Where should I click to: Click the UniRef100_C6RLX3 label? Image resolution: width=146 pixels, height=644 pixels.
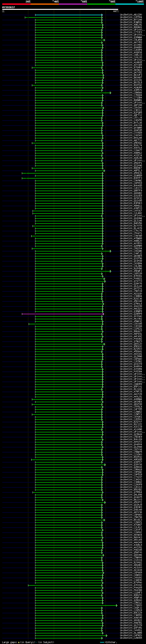(131, 55)
